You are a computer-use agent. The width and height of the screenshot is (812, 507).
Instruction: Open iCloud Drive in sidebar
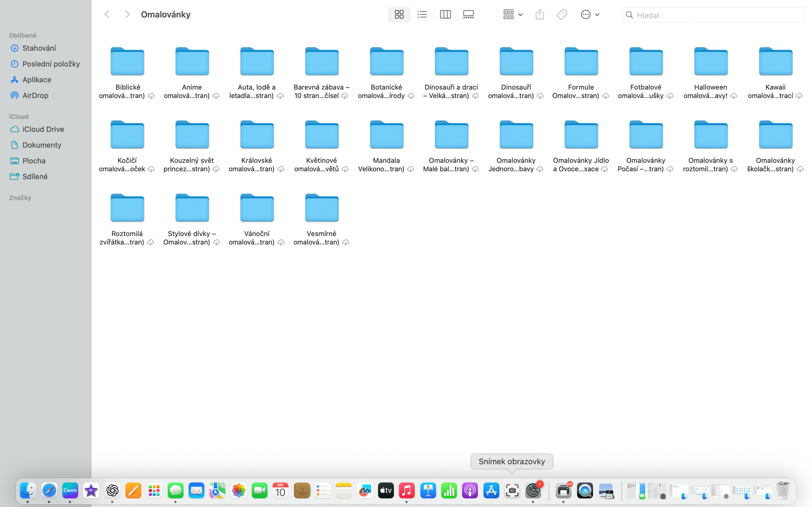(43, 129)
